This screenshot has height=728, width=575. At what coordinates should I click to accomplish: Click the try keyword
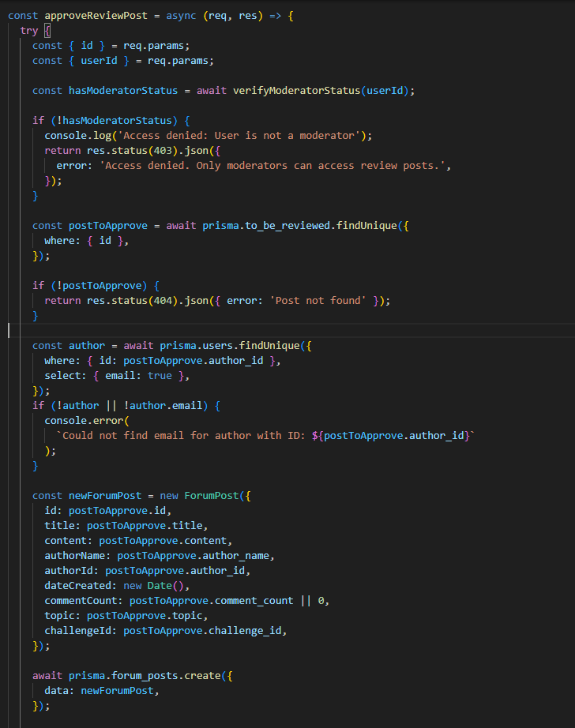[28, 30]
